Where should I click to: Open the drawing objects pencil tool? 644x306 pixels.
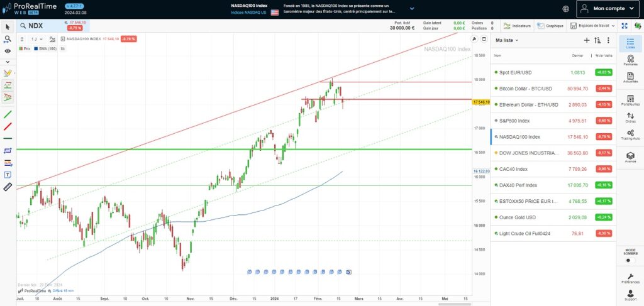8,73
